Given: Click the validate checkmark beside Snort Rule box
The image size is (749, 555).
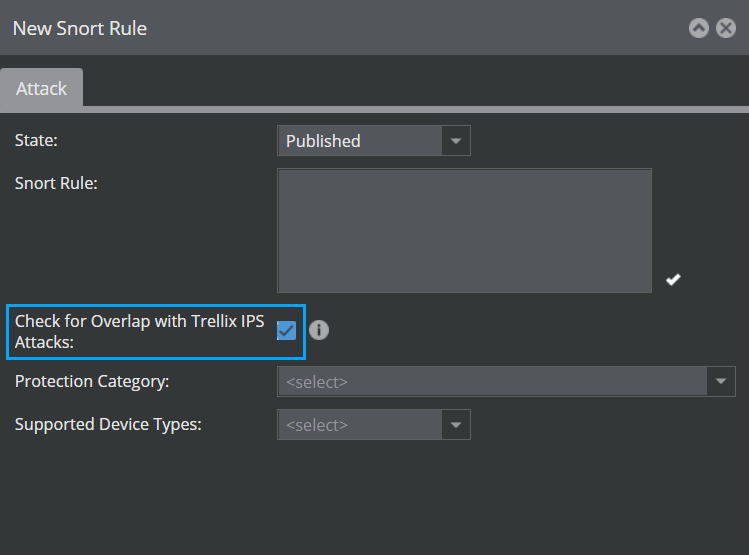Looking at the screenshot, I should [673, 279].
